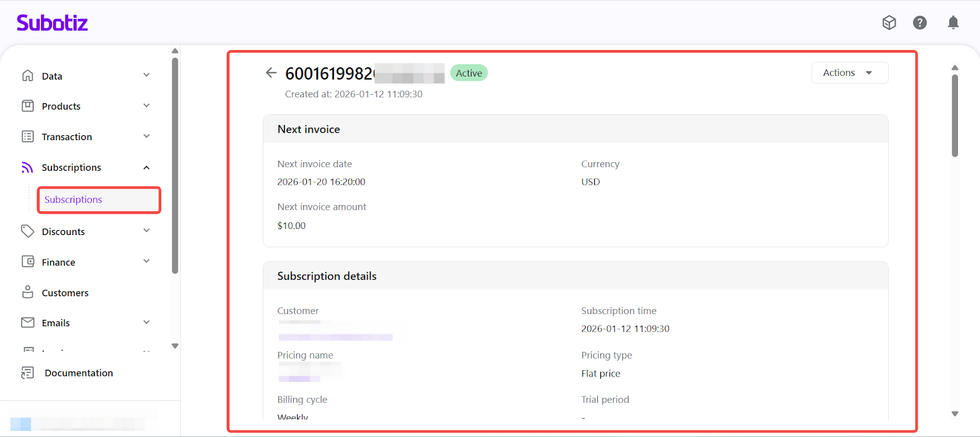
Task: Open the help question mark icon
Action: point(919,23)
